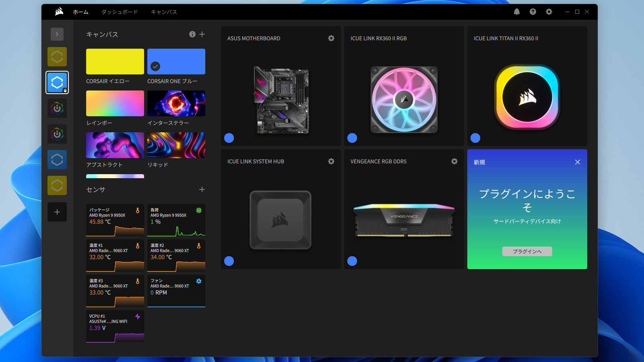Screen dimensions: 644x362
Task: Click the 32.00 °C temperature value
Action: (x=100, y=257)
